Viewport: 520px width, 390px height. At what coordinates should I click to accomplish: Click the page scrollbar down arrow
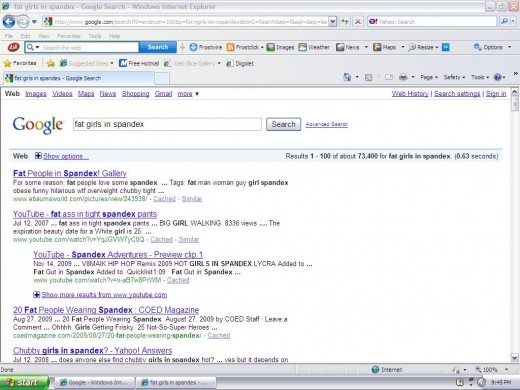(515, 358)
